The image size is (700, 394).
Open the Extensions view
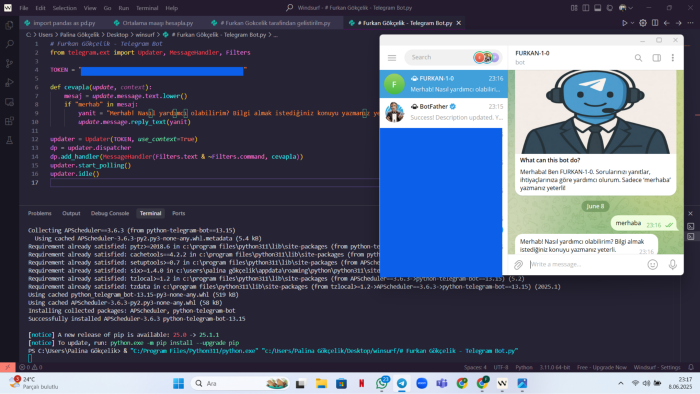point(9,121)
